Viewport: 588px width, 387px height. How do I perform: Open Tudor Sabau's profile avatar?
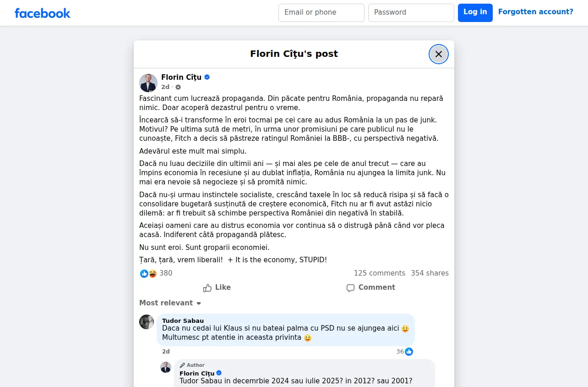(x=147, y=322)
